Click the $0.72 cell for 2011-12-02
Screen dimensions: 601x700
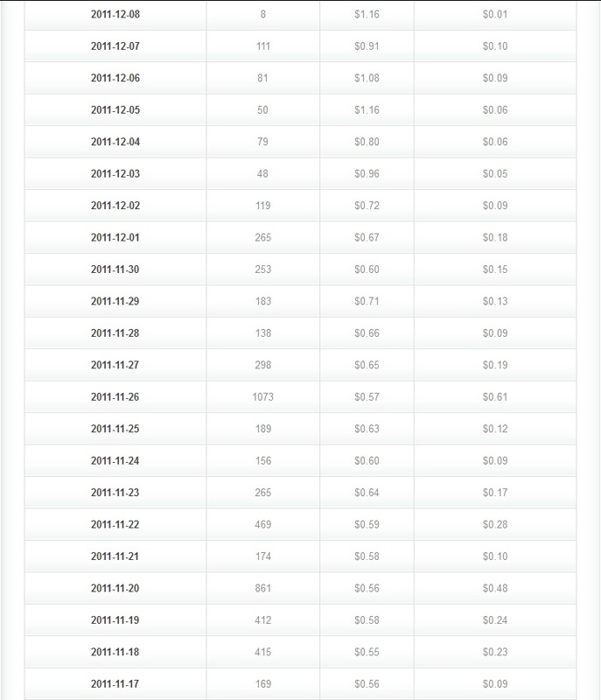[x=367, y=206]
